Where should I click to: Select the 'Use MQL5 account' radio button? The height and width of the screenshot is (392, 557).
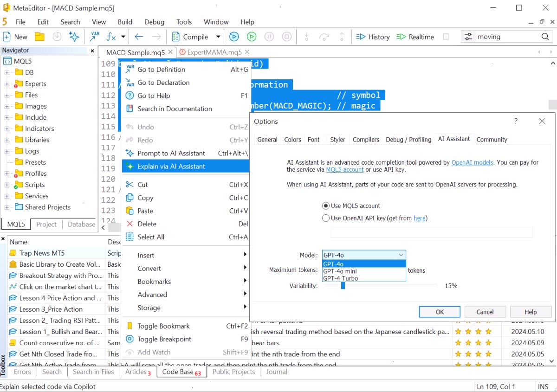pyautogui.click(x=325, y=206)
